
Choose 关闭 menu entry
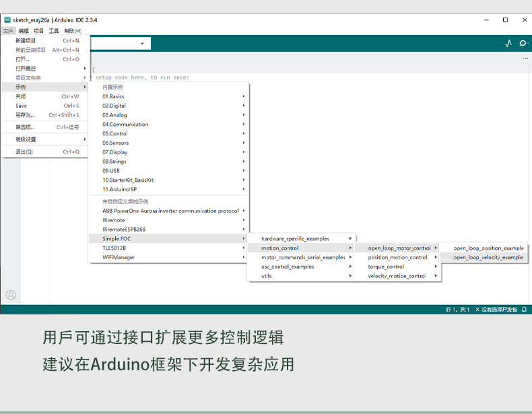45,96
